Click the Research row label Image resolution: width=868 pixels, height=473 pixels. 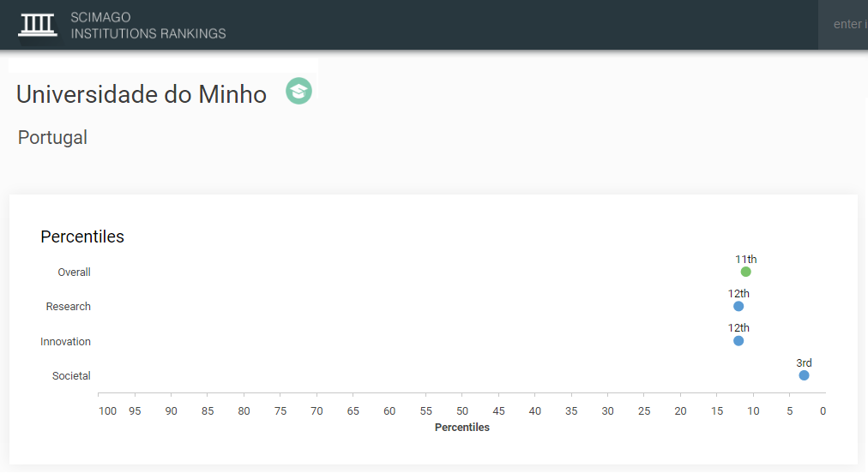68,307
